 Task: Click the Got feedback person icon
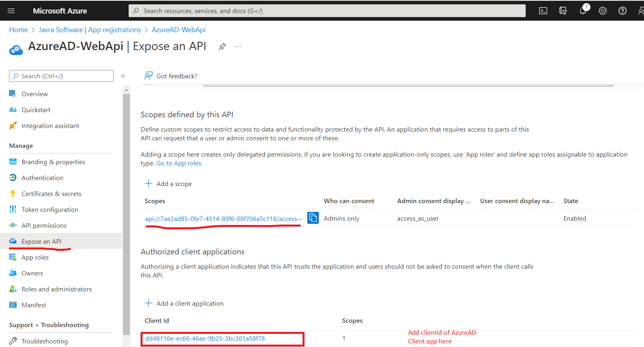coord(148,76)
